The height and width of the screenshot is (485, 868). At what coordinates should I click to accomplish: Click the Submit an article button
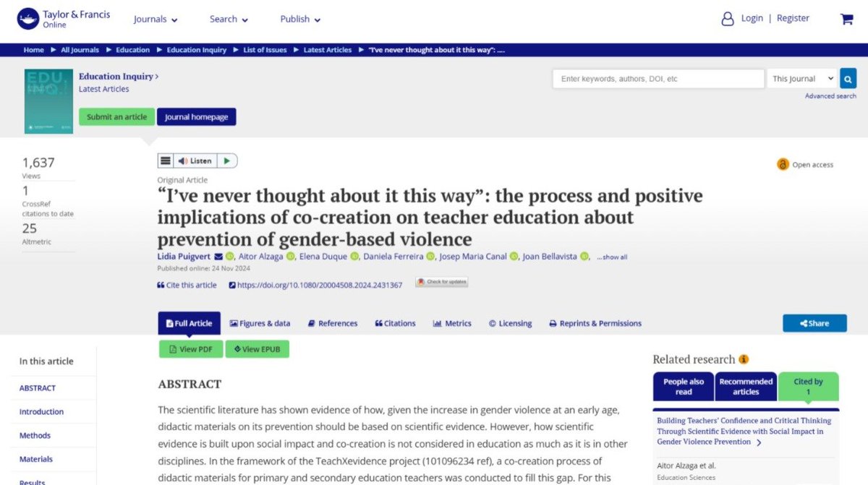pos(116,117)
